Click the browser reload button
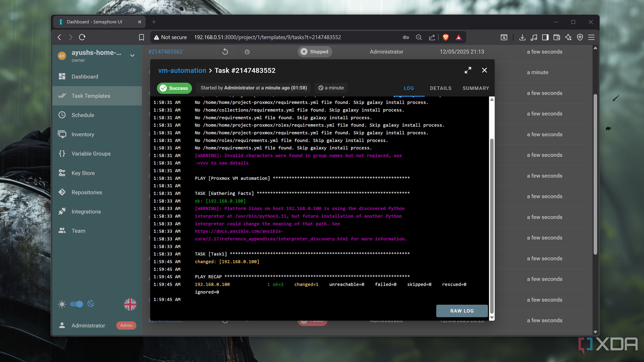The width and height of the screenshot is (644, 362). coord(82,37)
